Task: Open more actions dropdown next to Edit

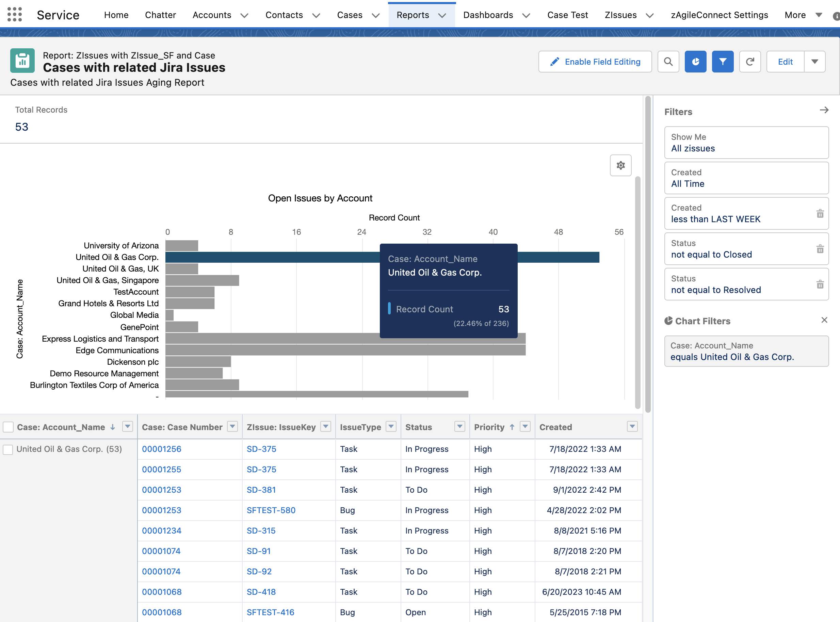Action: pyautogui.click(x=815, y=62)
